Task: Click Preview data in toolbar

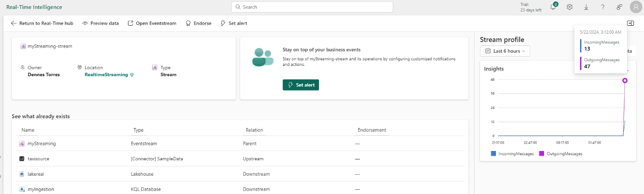Action: (x=100, y=23)
